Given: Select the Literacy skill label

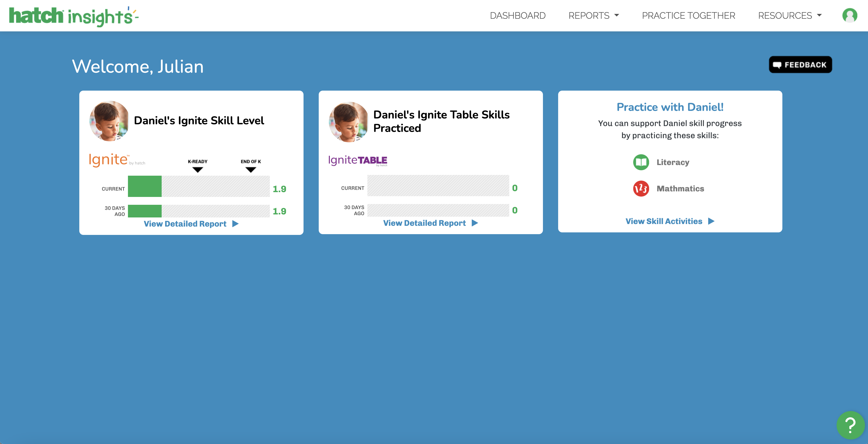Looking at the screenshot, I should tap(673, 162).
